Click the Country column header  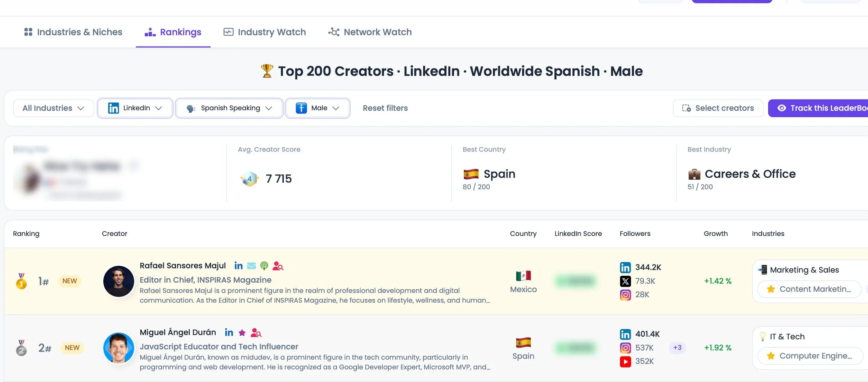coord(523,234)
